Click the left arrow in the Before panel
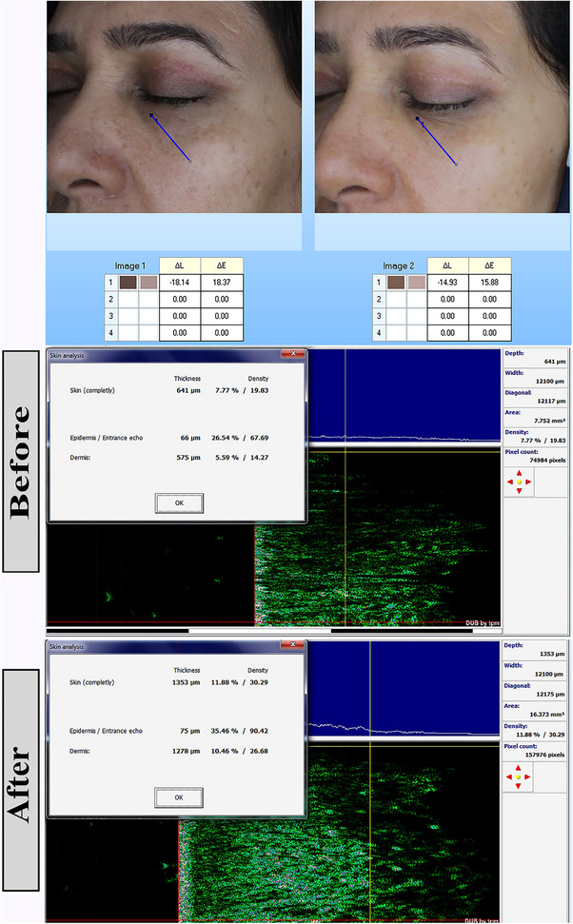This screenshot has height=924, width=573. click(x=510, y=482)
